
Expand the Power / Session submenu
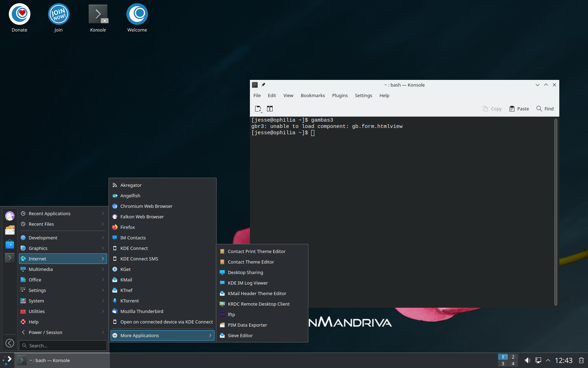point(63,332)
